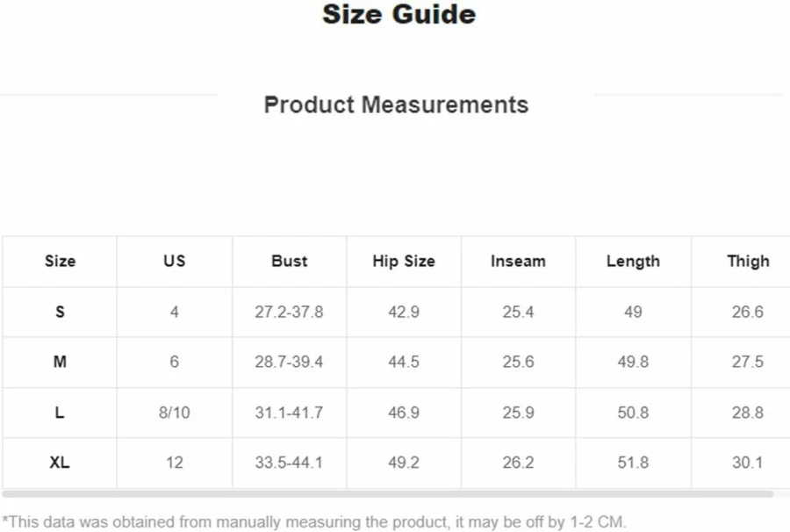790x532 pixels.
Task: Click the Hip Size column header
Action: coord(404,261)
